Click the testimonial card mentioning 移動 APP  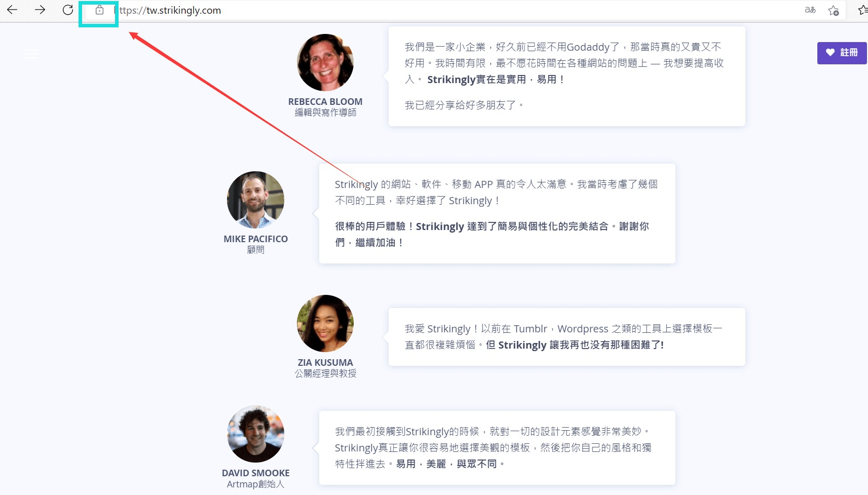coord(497,213)
